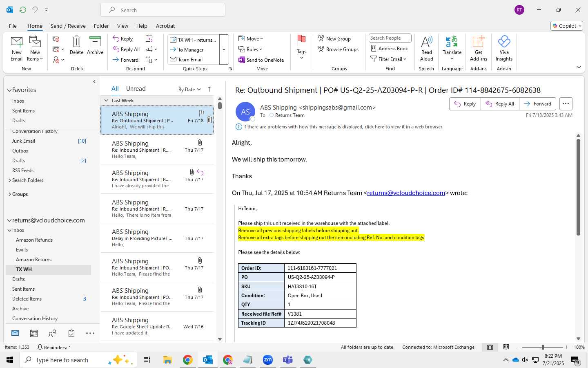Open Tasks view in navigation bar
The image size is (588, 368).
point(71,333)
